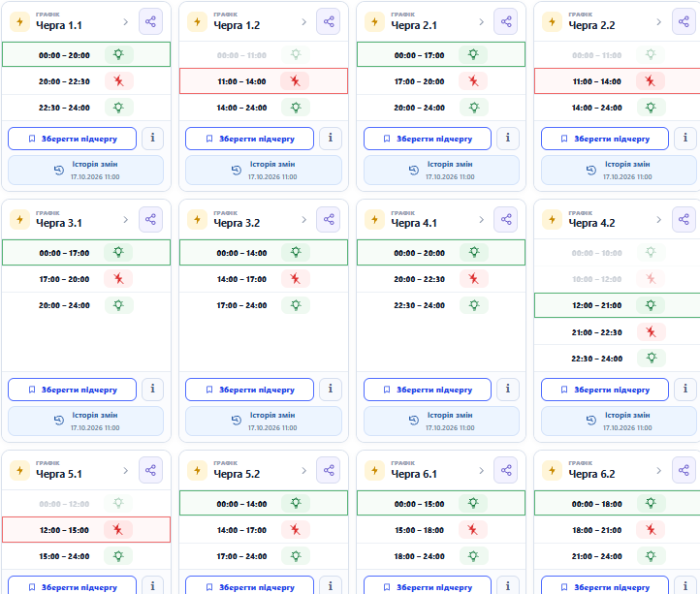Select 18:00 – 21:00 row in Черга 6.2
This screenshot has height=594, width=700.
coord(617,530)
